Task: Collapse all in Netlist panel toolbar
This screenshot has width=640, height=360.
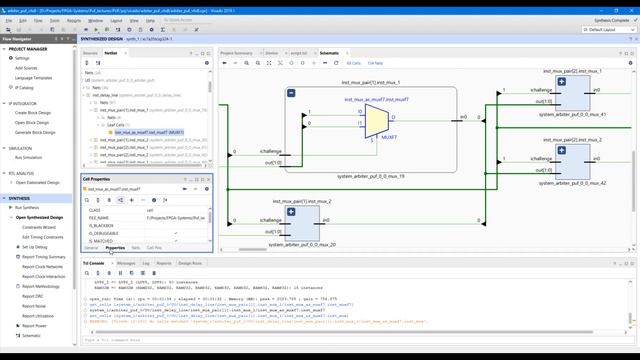Action: coord(87,63)
